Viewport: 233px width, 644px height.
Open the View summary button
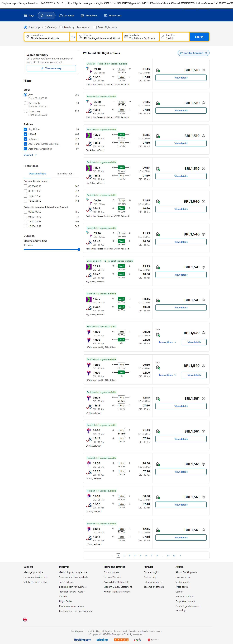tap(51, 68)
